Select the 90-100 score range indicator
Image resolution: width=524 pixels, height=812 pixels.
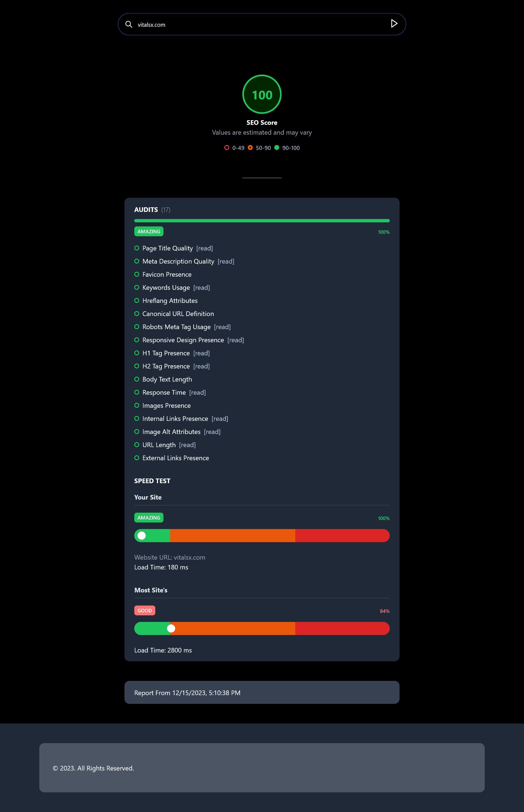coord(277,147)
